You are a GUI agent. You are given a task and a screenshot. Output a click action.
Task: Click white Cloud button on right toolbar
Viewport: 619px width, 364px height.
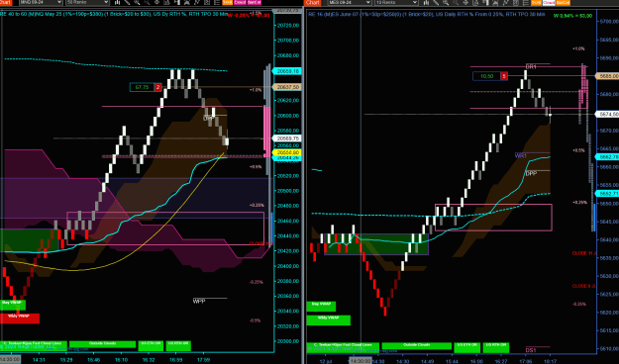click(x=549, y=2)
